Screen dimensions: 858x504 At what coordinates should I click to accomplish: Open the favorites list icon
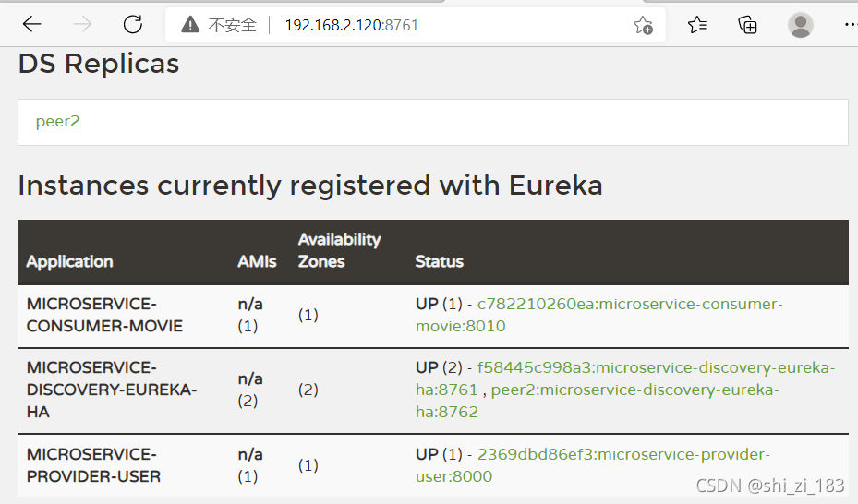click(x=697, y=25)
